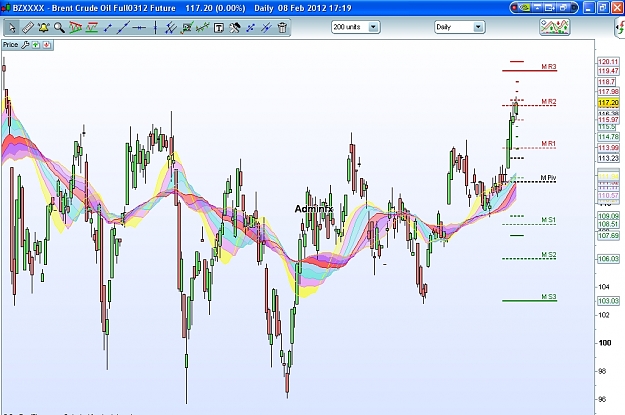Click the NVIDIA eye icon in title bar
625x415 pixels.
[525, 8]
